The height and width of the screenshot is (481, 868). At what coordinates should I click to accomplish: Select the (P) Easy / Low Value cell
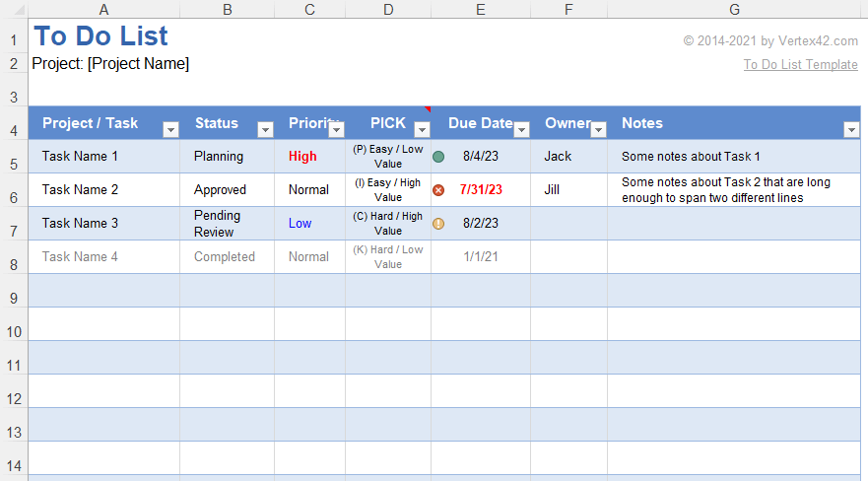[388, 156]
